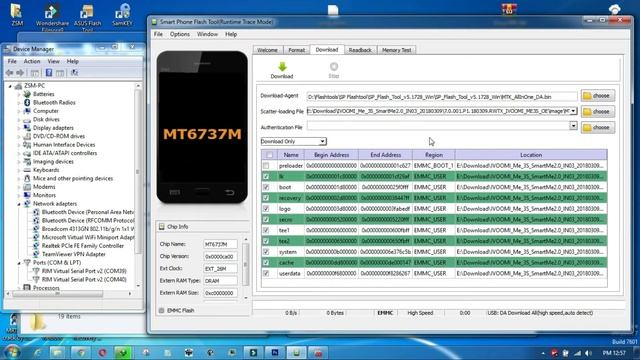
Task: Enable the preloader partition checkbox
Action: tap(266, 166)
